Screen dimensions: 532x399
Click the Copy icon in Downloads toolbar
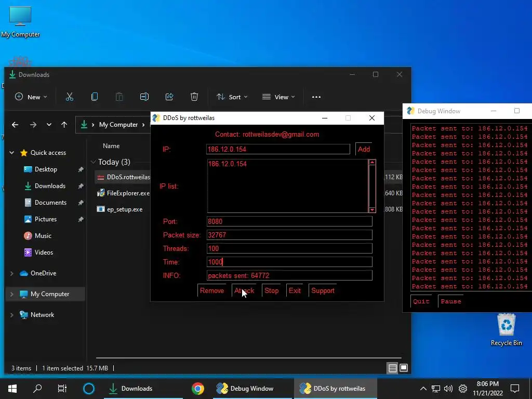click(95, 97)
